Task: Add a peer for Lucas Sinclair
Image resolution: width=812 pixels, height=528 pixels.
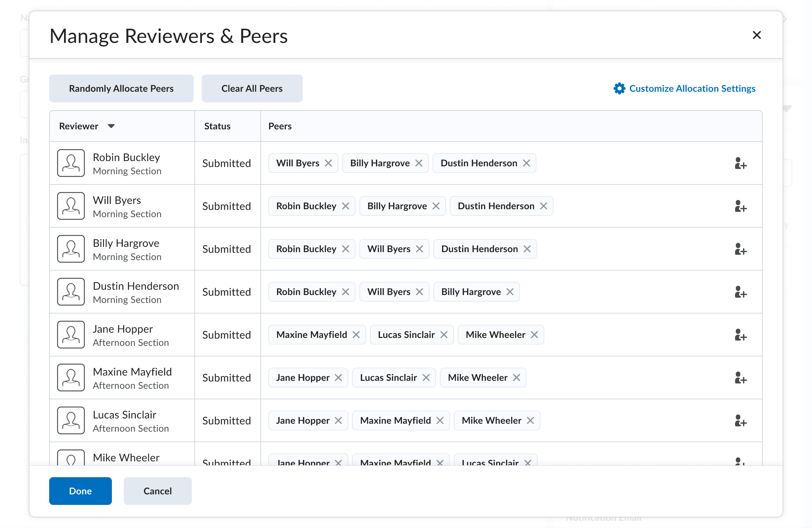Action: 740,420
